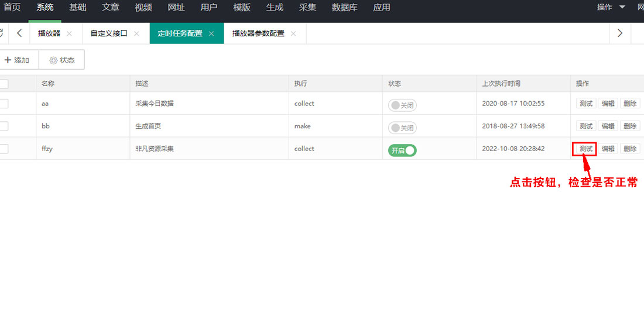This screenshot has height=322, width=644.
Task: Close the 自定义接口 tab via X icon
Action: (x=136, y=34)
